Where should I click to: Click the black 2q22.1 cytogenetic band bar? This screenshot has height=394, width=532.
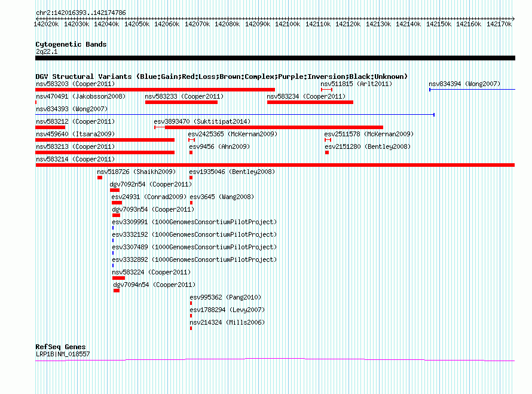pyautogui.click(x=275, y=58)
